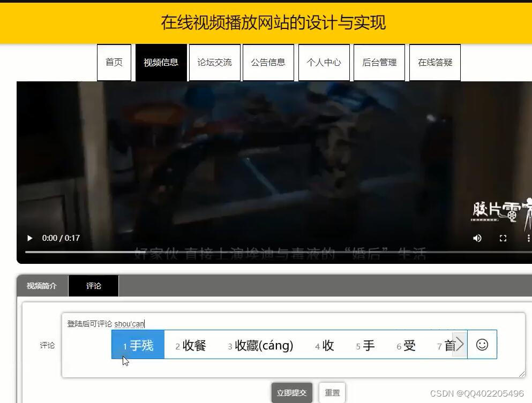Open the emoji picker smiley icon
The width and height of the screenshot is (532, 403).
click(482, 345)
